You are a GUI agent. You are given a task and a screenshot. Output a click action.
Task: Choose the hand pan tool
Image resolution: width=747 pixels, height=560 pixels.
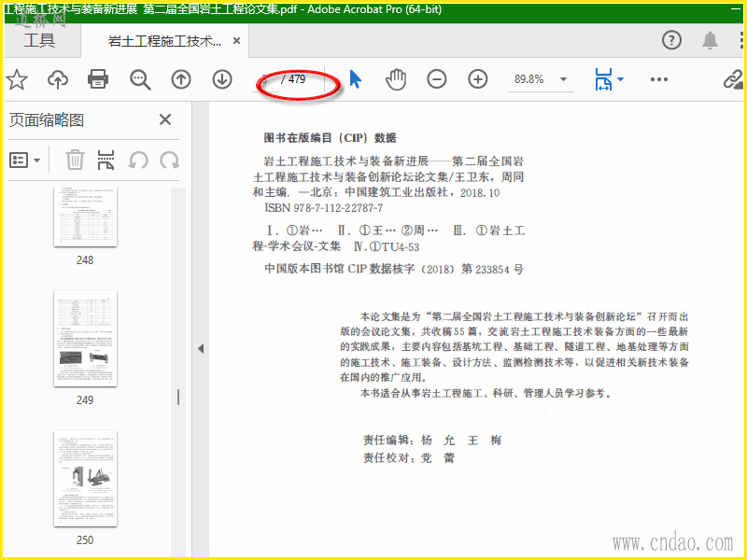click(396, 79)
